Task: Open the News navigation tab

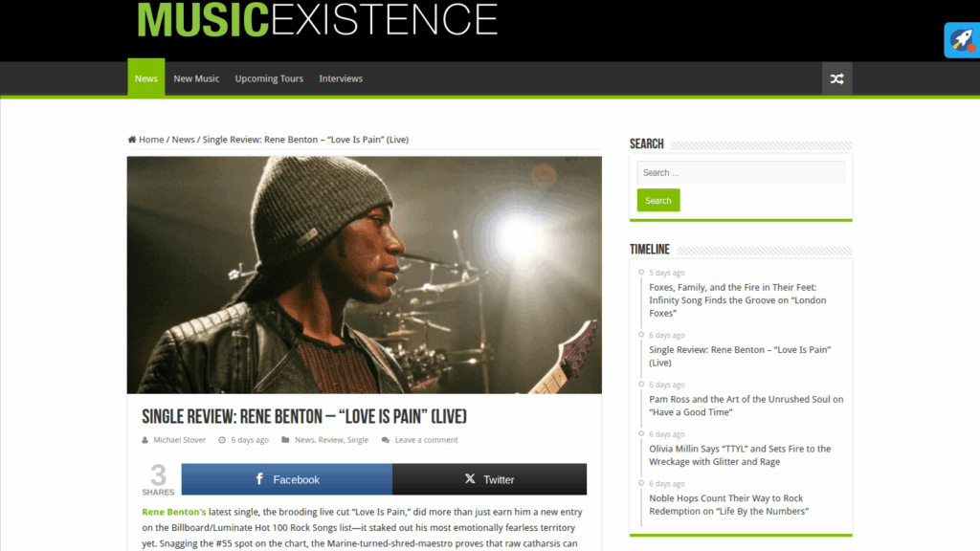Action: pos(146,78)
